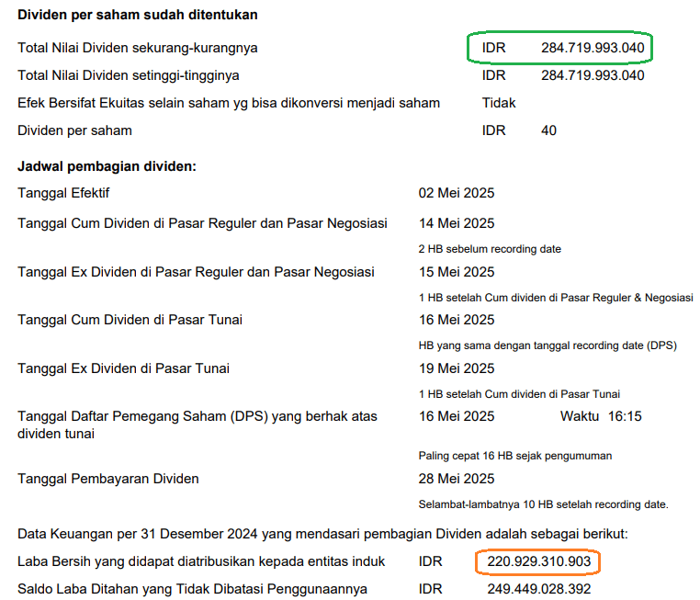Click value '249.449.028.392'

click(x=539, y=589)
